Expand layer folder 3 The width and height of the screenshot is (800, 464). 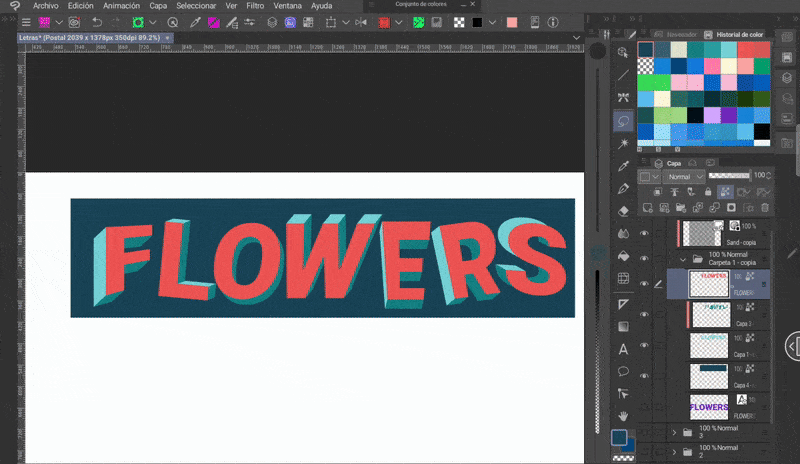coord(674,432)
